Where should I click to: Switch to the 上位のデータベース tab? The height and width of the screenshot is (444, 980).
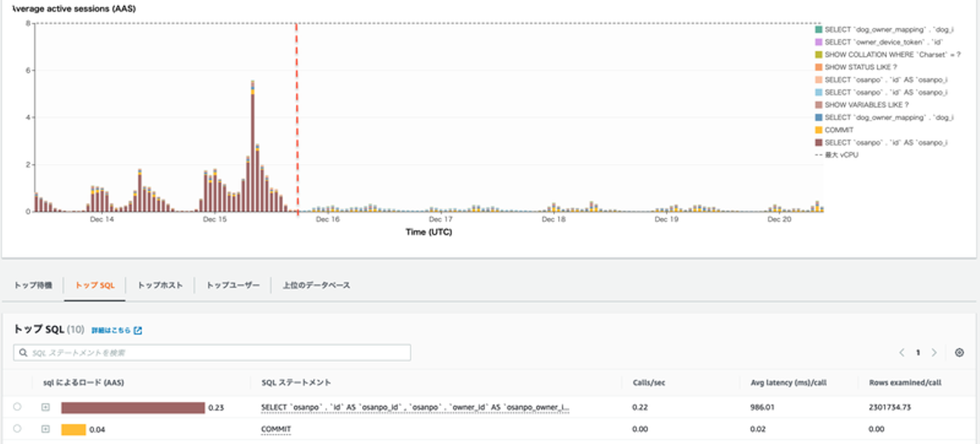point(316,285)
